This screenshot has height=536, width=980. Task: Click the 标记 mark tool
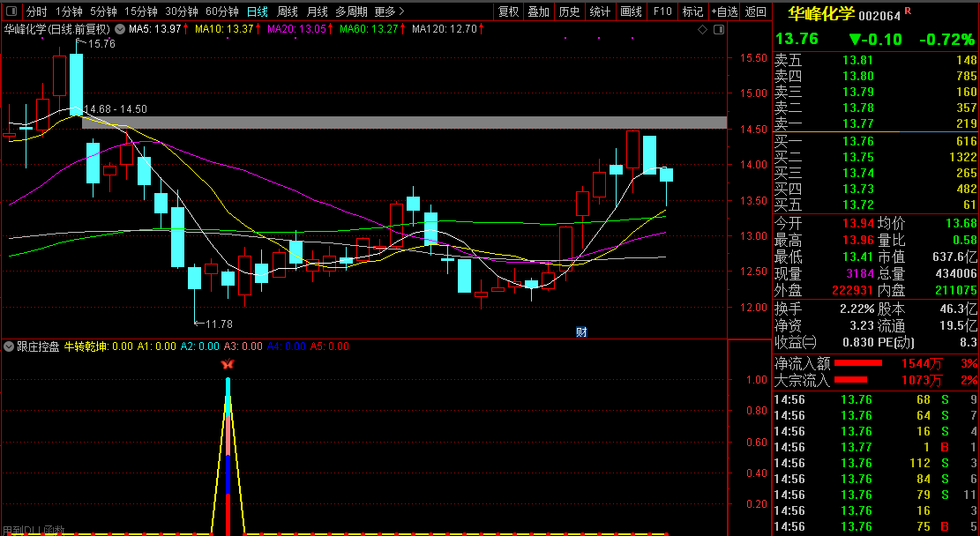point(692,11)
